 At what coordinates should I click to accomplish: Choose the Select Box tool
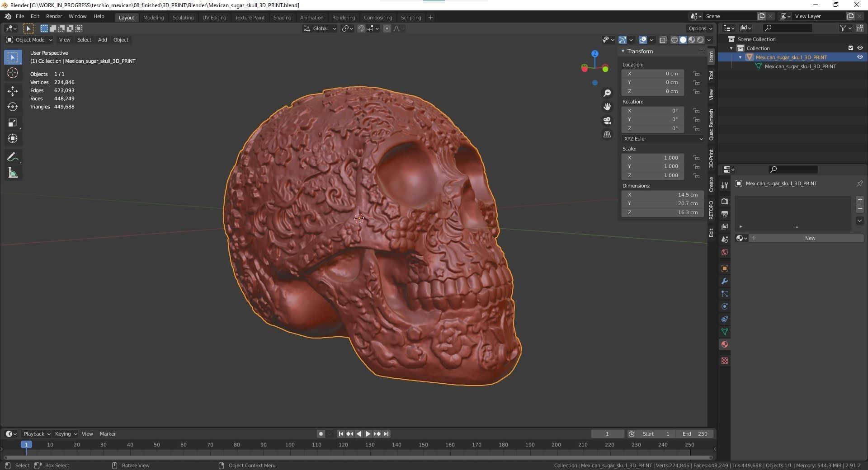pos(13,57)
